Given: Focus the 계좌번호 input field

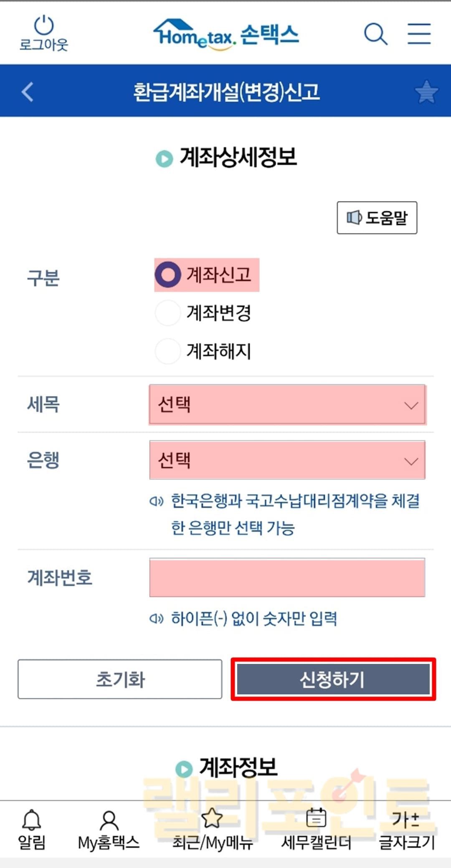Looking at the screenshot, I should 287,578.
